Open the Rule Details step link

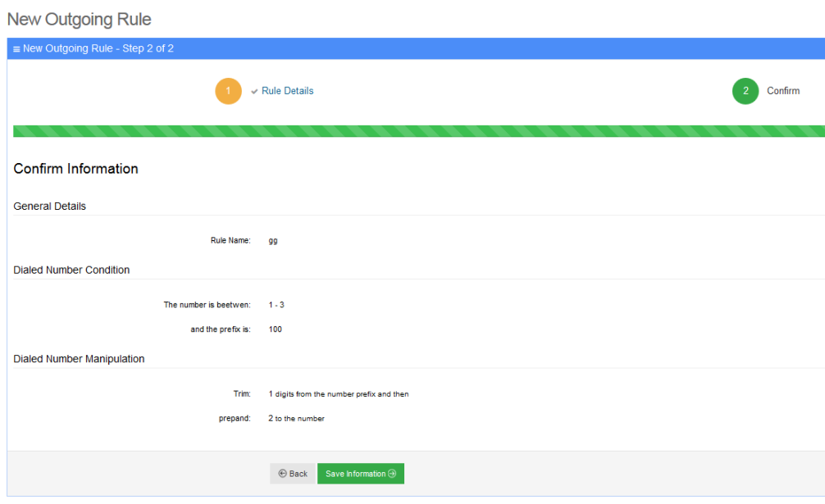287,91
